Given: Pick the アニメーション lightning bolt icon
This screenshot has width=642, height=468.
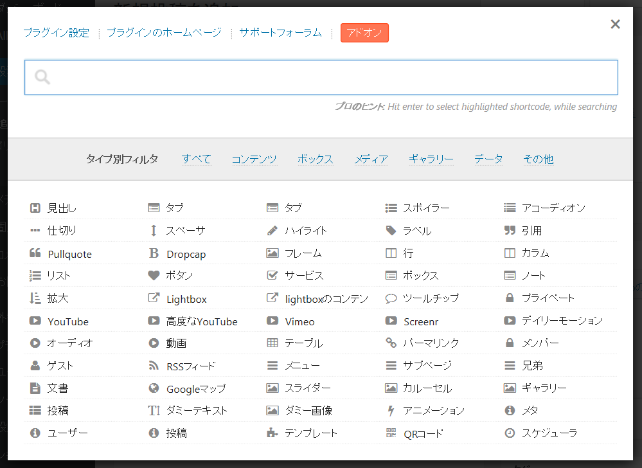Looking at the screenshot, I should click(x=391, y=411).
